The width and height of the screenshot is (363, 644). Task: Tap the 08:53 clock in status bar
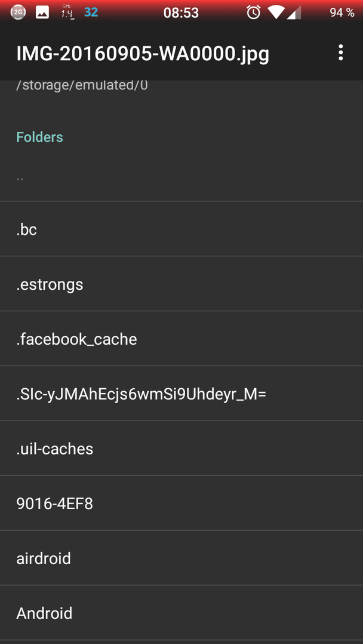pyautogui.click(x=181, y=13)
